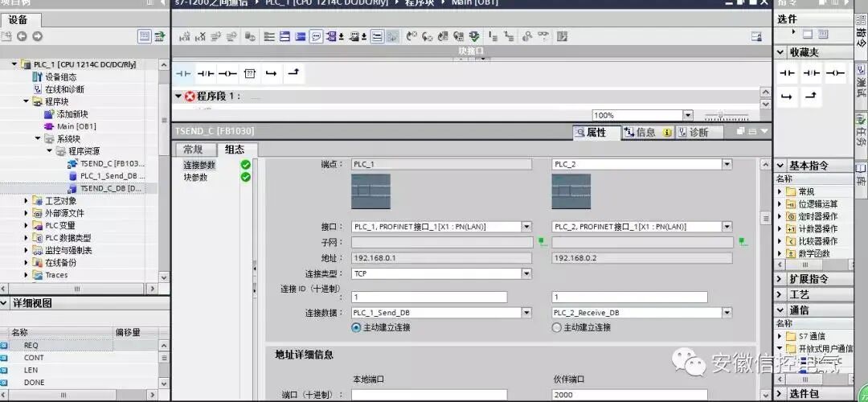Select PLC_1 主动建立连接 radio button
This screenshot has height=402, width=868.
(357, 327)
